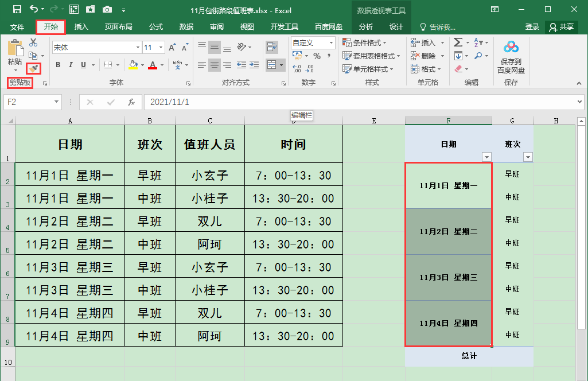The image size is (588, 381).
Task: Open the 日期 pivot filter dropdown
Action: coord(486,157)
